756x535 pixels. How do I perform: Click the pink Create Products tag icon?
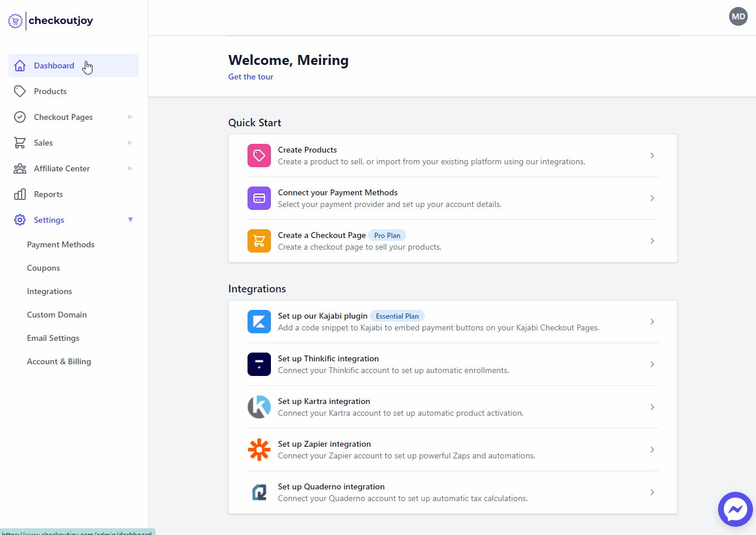tap(259, 156)
